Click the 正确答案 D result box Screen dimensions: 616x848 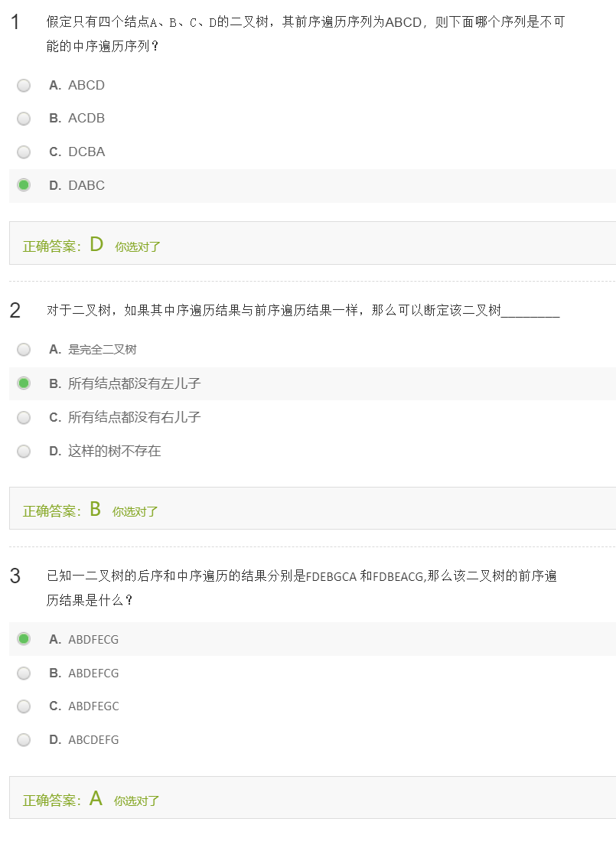coord(313,243)
